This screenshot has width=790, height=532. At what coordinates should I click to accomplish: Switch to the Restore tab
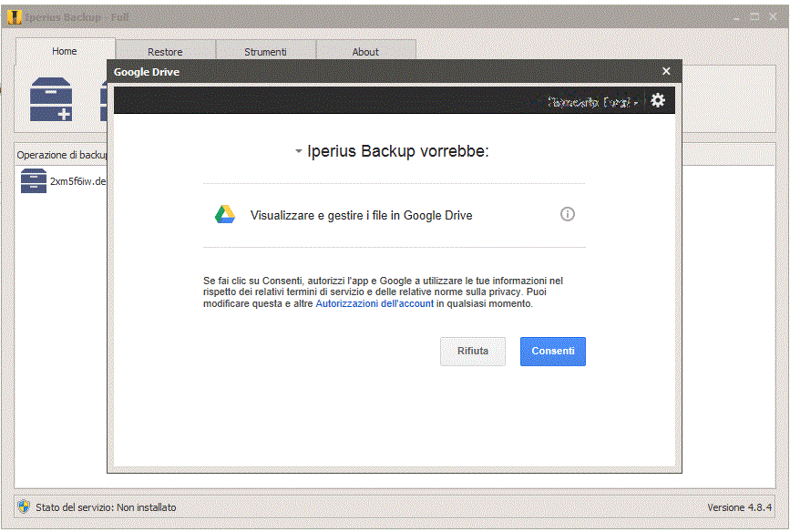(x=165, y=51)
